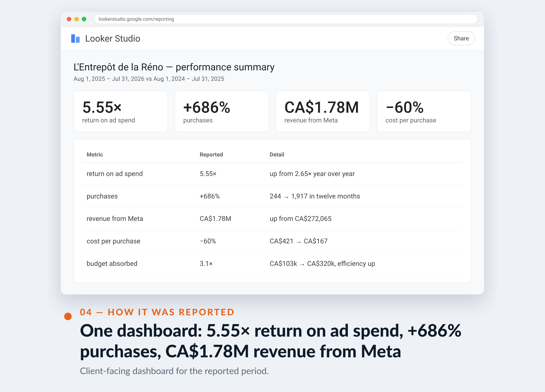The width and height of the screenshot is (545, 392).
Task: Click the 'Client-facing dashboard' caption text
Action: 174,371
